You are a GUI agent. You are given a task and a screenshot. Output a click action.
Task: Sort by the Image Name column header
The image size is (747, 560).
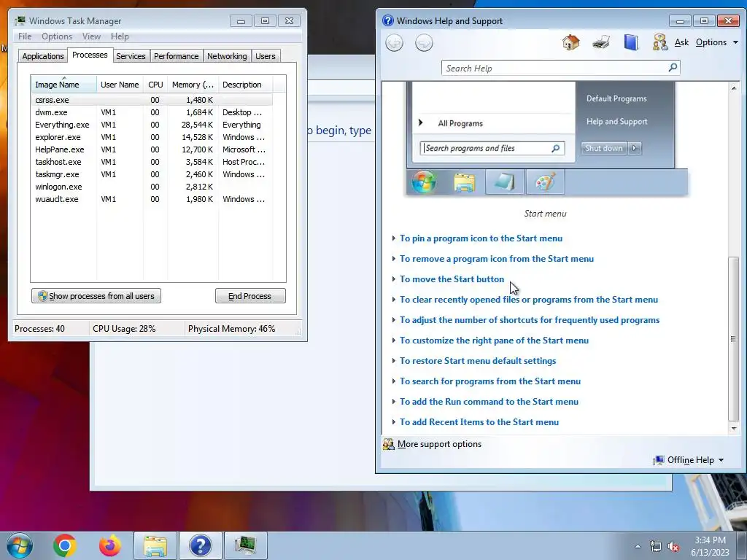pyautogui.click(x=64, y=85)
